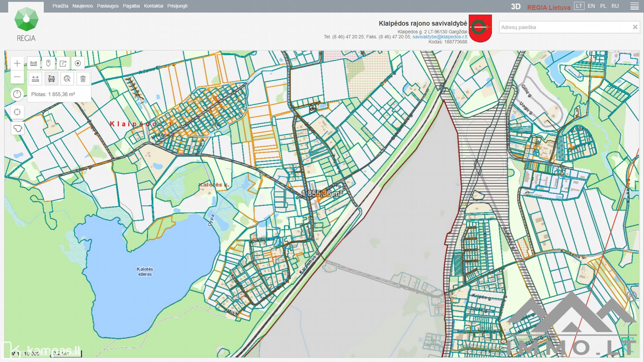Open the Paslaugos menu item
The width and height of the screenshot is (644, 362).
pyautogui.click(x=108, y=6)
